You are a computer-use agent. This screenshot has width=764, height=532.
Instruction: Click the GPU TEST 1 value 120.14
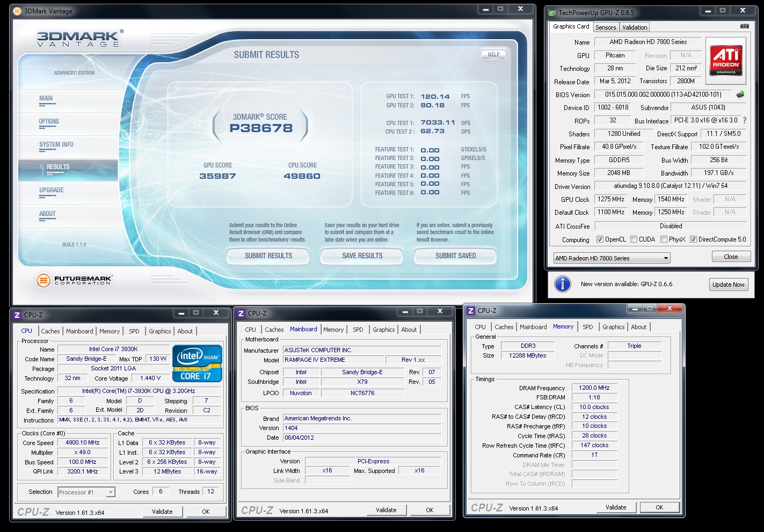point(435,97)
